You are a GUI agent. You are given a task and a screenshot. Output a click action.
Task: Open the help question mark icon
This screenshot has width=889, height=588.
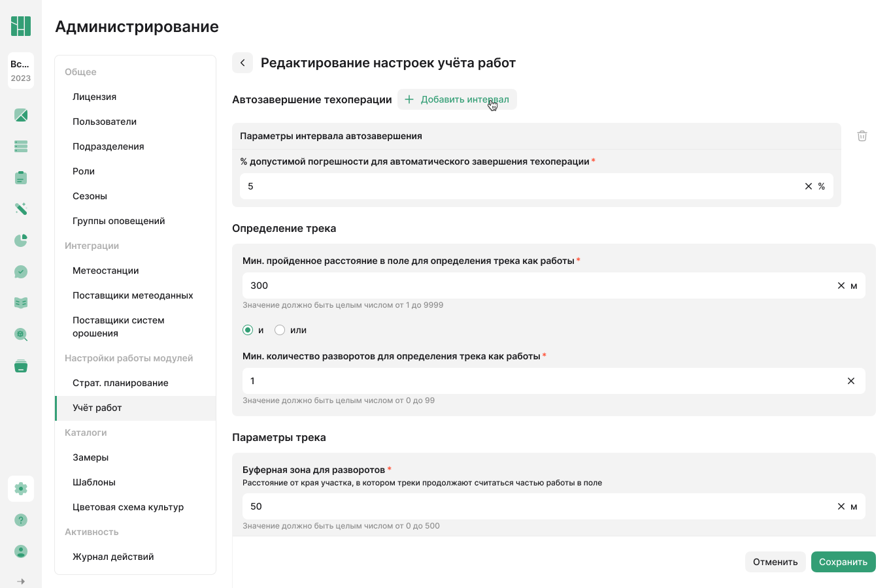(21, 520)
